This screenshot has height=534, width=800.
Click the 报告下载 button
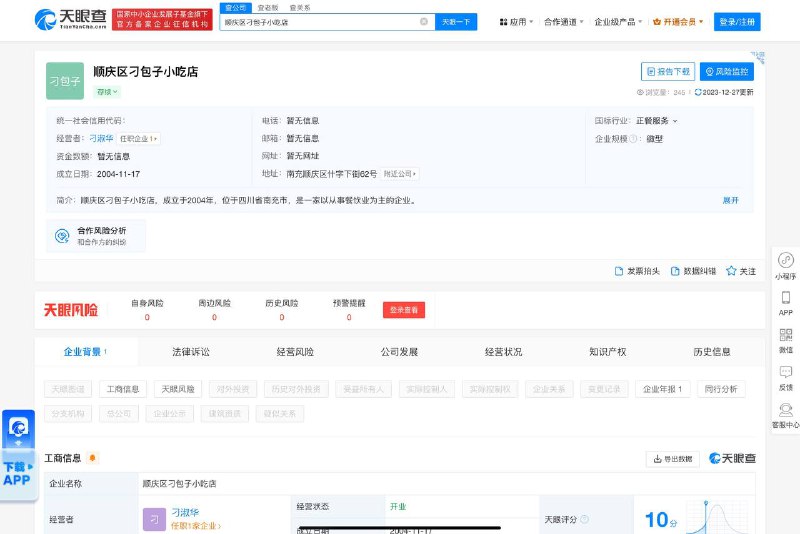[668, 71]
